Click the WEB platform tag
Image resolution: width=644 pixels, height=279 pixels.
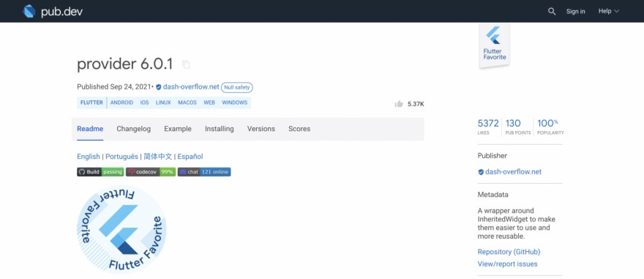pos(209,103)
